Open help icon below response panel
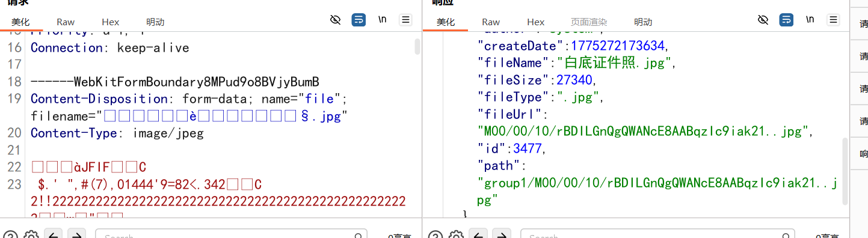The height and width of the screenshot is (238, 868). [436, 236]
